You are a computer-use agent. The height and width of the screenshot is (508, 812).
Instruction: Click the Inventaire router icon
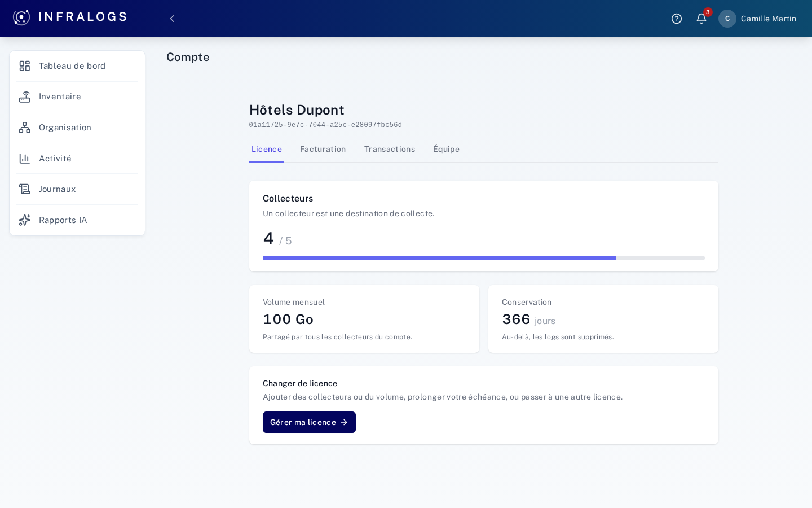pyautogui.click(x=25, y=97)
